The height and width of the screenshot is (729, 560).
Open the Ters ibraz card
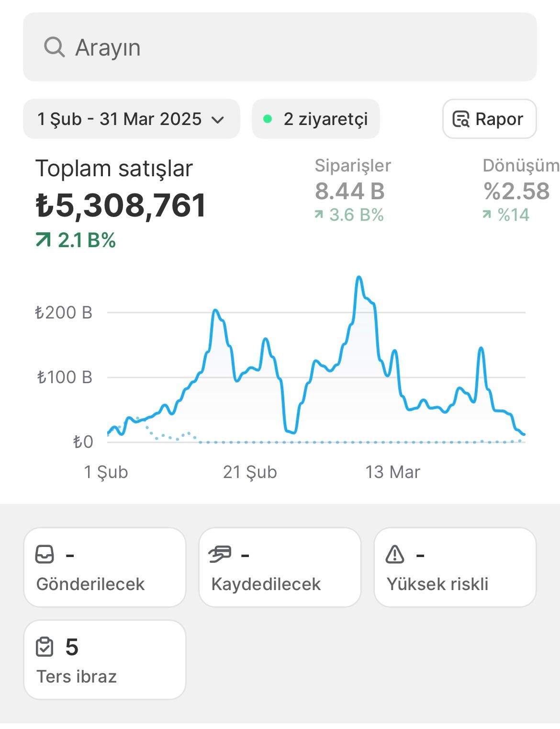pos(105,660)
